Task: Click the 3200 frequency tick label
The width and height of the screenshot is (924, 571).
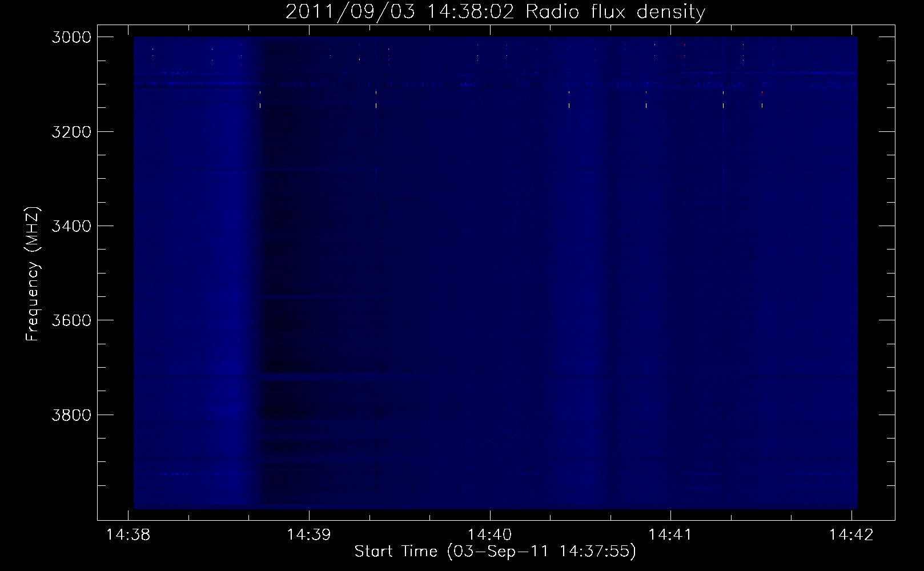Action: 71,132
